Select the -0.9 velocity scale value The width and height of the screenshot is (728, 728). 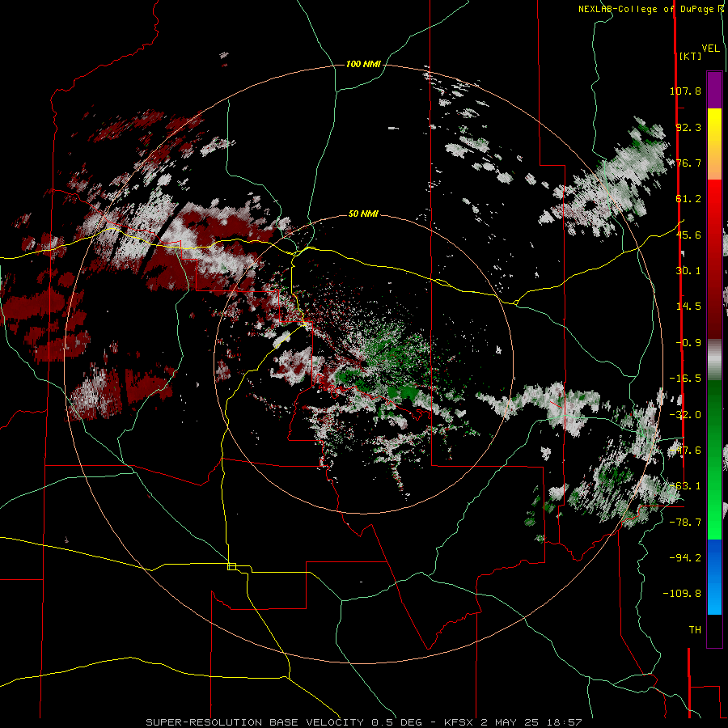688,343
